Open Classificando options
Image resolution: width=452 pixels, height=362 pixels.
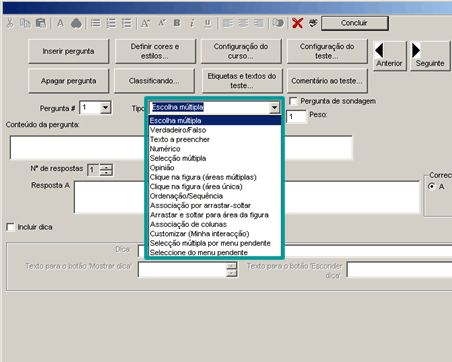point(154,81)
